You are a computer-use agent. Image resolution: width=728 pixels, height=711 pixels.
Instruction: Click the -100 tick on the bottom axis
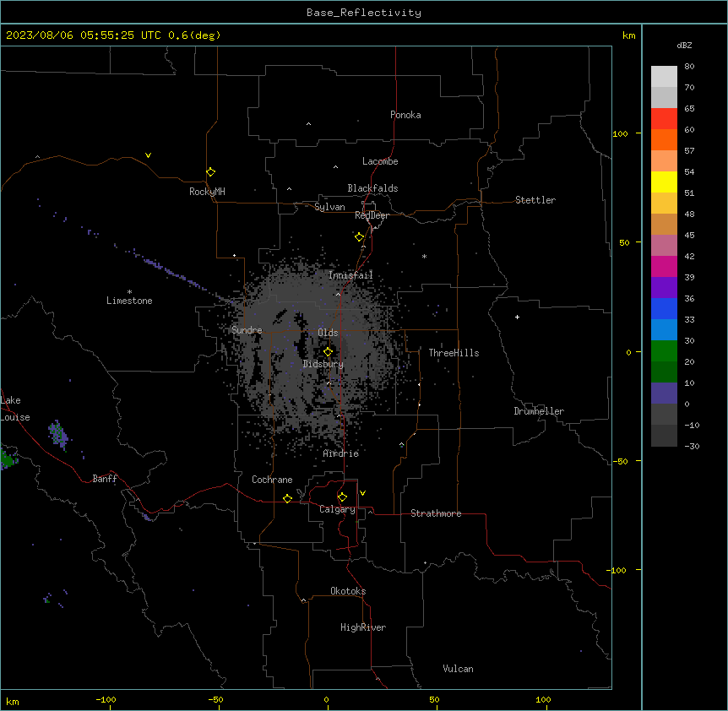[x=106, y=699]
